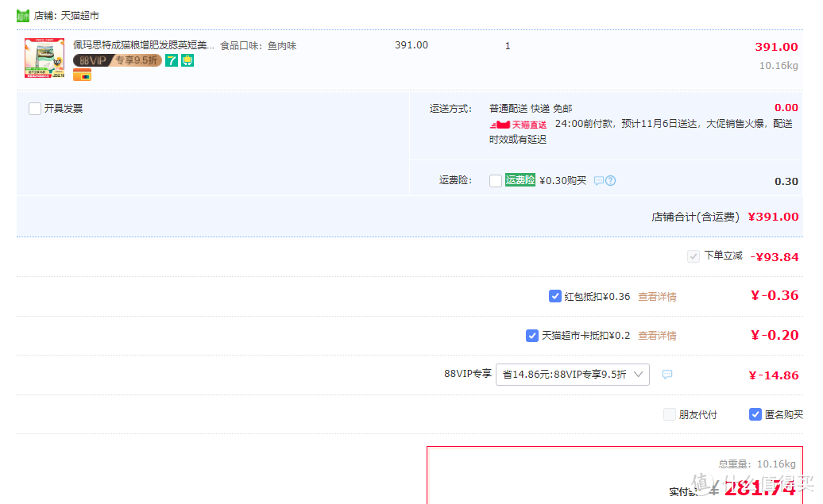
Task: Open the cat food product title link
Action: [x=143, y=46]
